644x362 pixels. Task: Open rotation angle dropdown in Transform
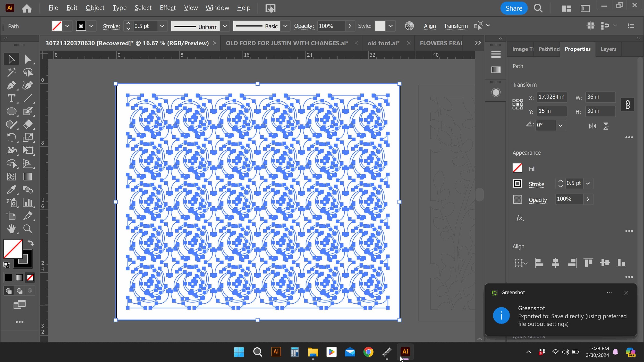coord(561,126)
